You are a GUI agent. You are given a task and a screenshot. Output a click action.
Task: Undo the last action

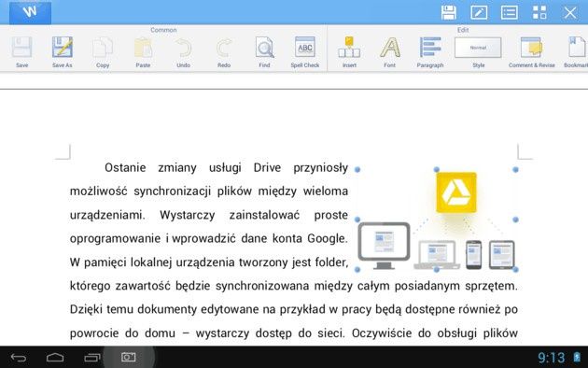(x=183, y=51)
